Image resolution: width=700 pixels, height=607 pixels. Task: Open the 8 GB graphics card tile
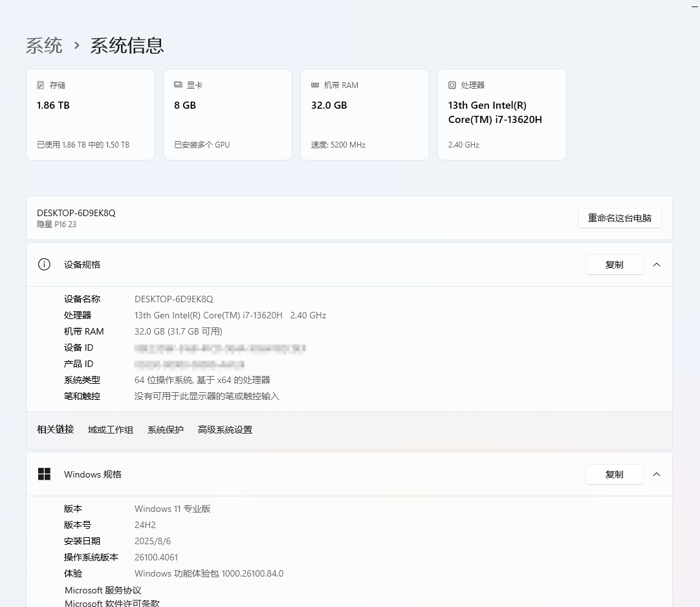(228, 115)
